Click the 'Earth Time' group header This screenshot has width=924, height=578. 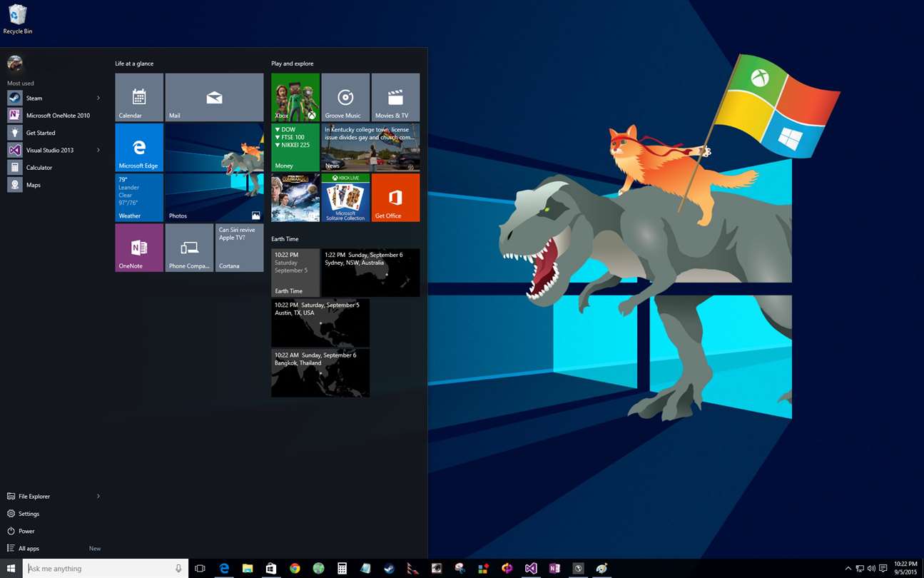pos(285,239)
